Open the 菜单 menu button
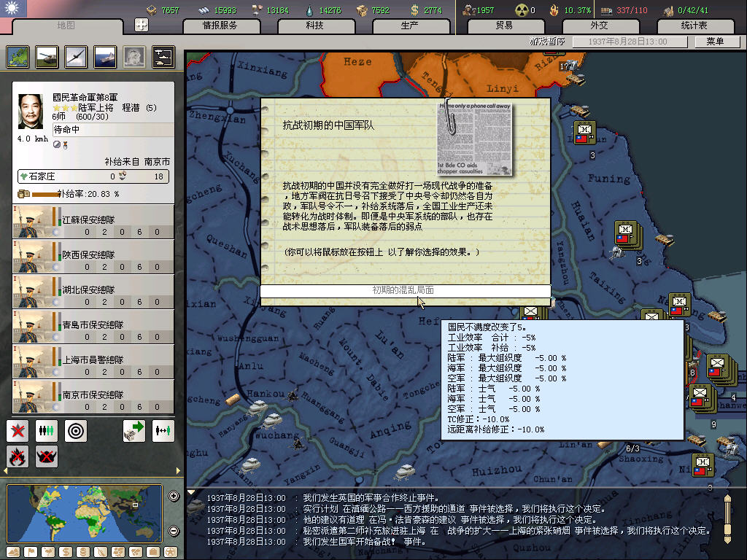Image resolution: width=747 pixels, height=560 pixels. pyautogui.click(x=714, y=42)
